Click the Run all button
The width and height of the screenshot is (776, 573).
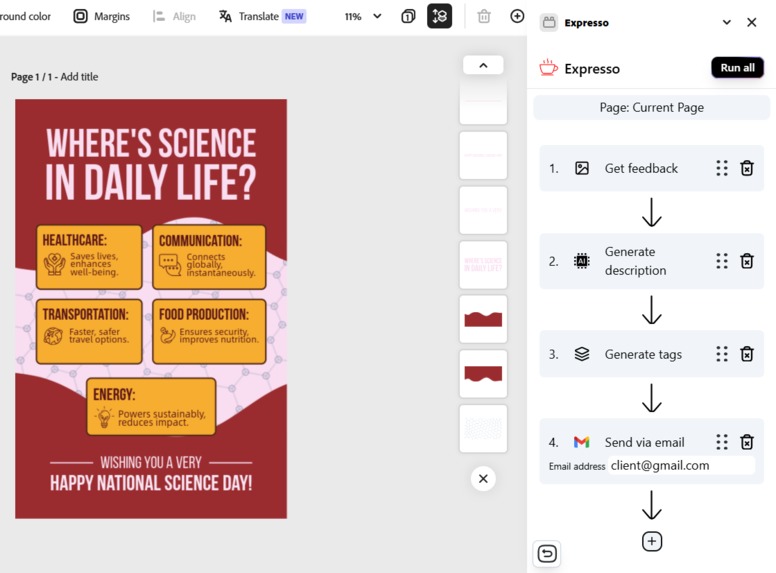coord(737,68)
